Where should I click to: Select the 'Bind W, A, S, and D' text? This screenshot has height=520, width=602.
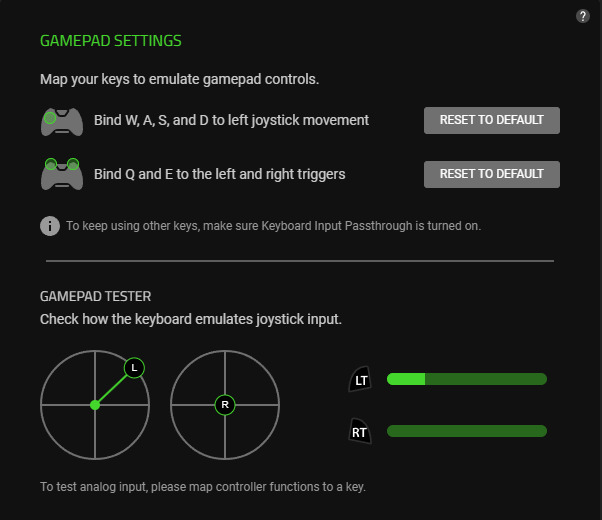coord(231,120)
